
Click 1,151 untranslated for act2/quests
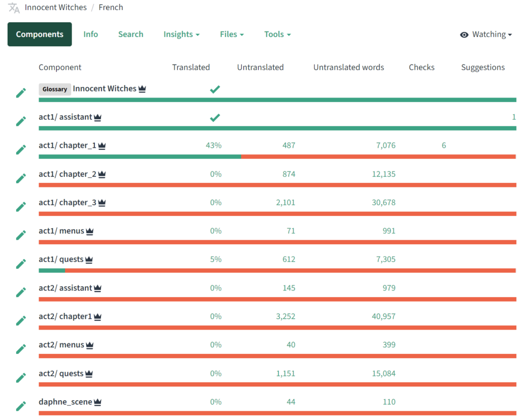(285, 374)
